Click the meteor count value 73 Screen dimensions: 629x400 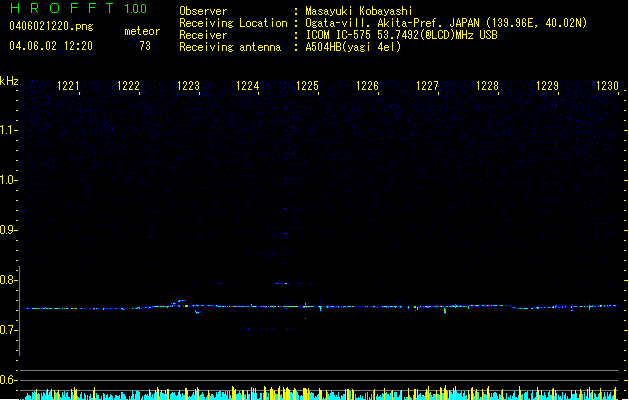point(145,46)
